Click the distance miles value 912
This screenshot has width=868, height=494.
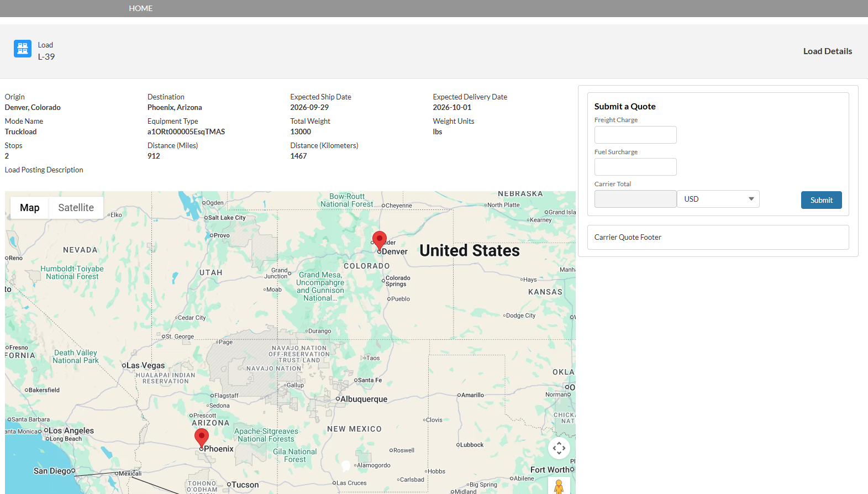pyautogui.click(x=154, y=156)
